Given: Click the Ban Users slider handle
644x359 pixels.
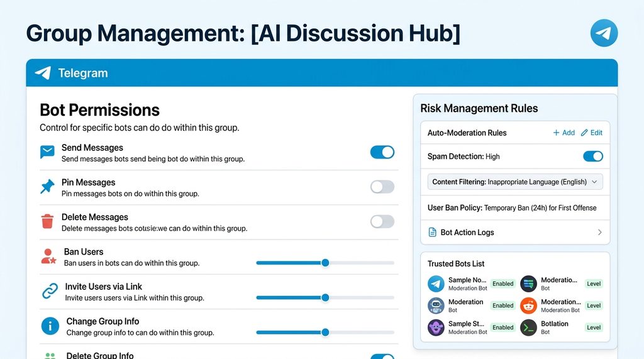Looking at the screenshot, I should [x=325, y=263].
